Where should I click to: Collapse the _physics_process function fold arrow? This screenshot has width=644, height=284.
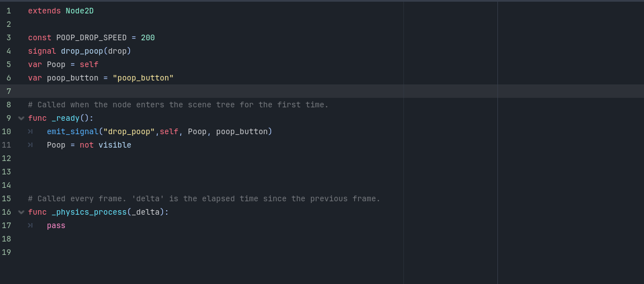point(21,212)
